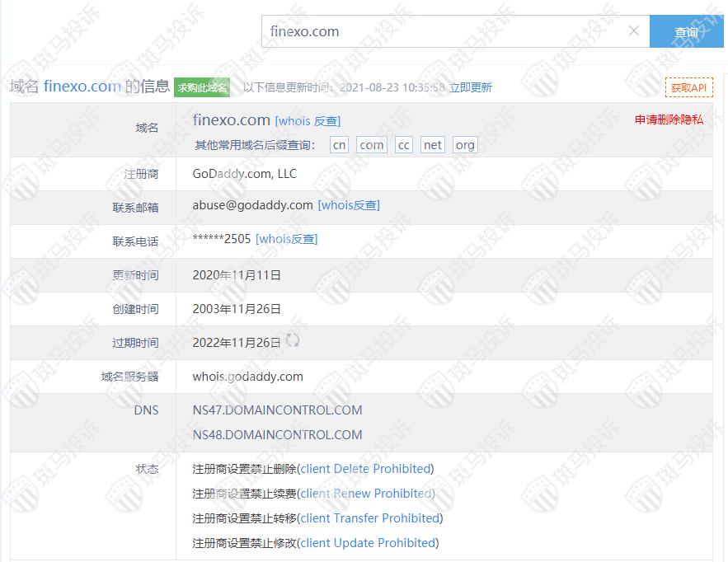Open the 获取API button
The width and height of the screenshot is (728, 562).
[688, 87]
